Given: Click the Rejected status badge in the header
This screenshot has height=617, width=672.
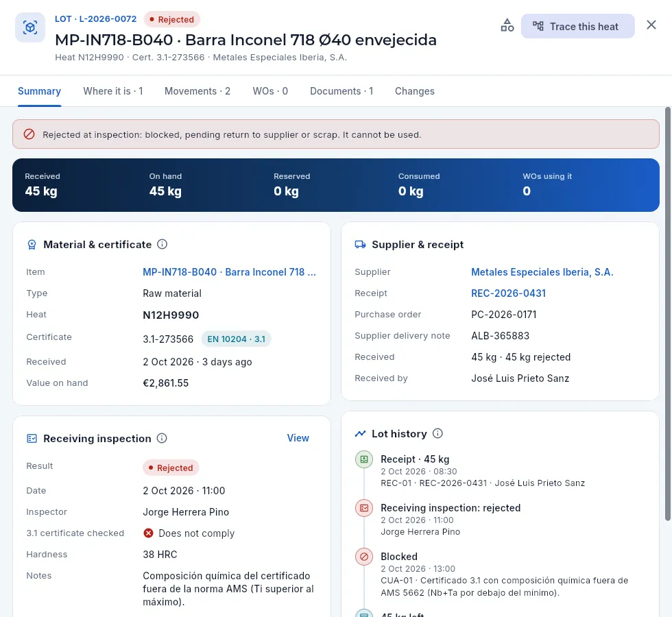Looking at the screenshot, I should (x=172, y=20).
